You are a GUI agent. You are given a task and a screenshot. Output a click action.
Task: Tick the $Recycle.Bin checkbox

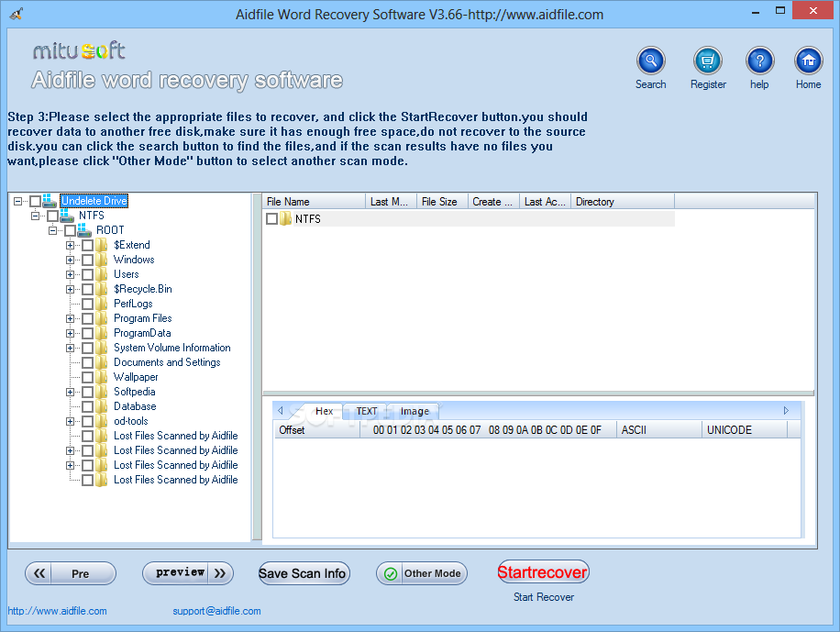pos(87,290)
